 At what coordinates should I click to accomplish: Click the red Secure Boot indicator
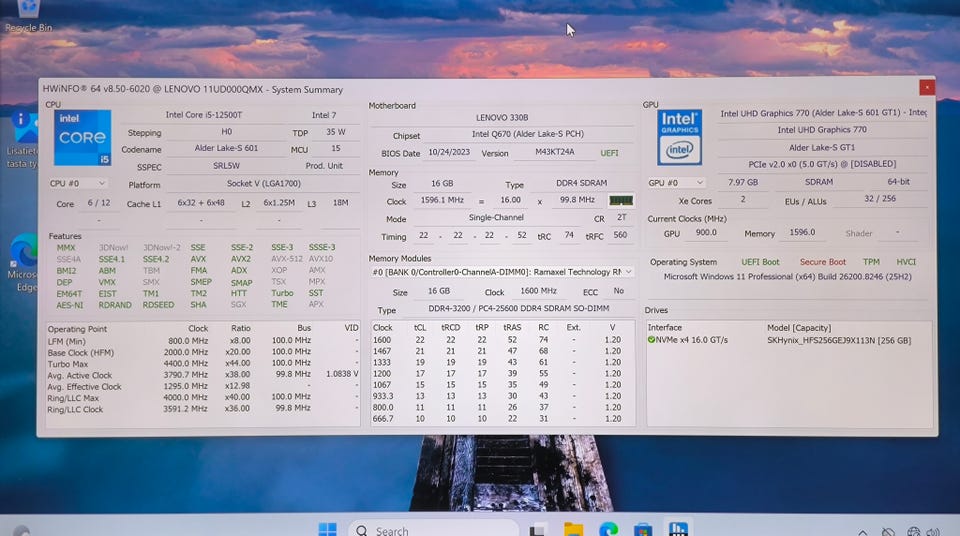[x=822, y=262]
